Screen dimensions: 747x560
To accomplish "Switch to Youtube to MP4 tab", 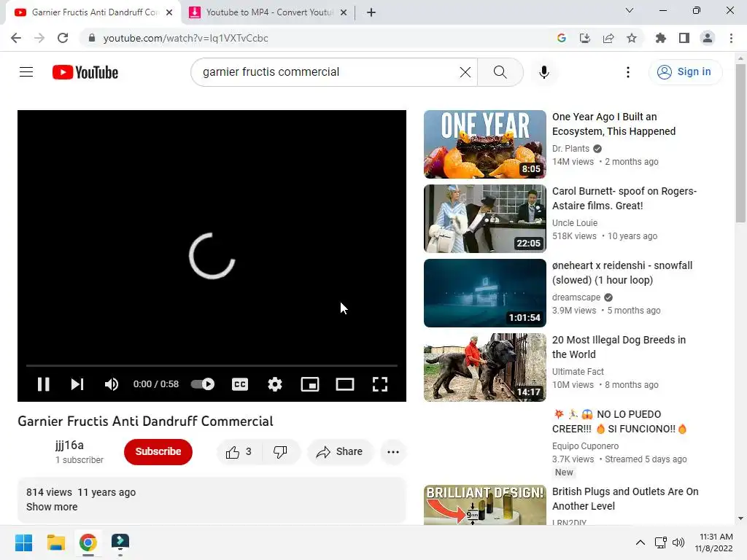I will pyautogui.click(x=268, y=12).
